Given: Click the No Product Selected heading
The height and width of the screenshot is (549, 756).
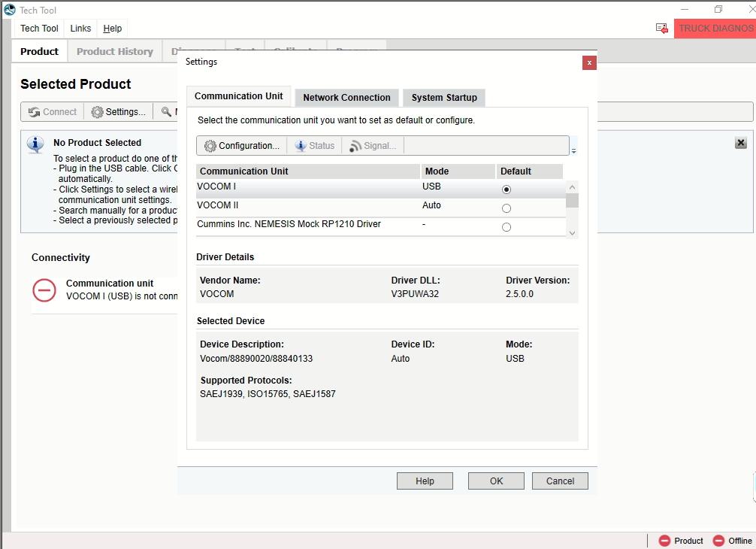Looking at the screenshot, I should click(98, 143).
